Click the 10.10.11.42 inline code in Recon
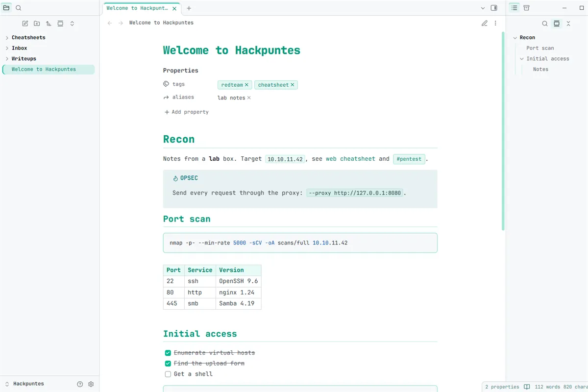Screen dimensions: 588x392 (285, 159)
